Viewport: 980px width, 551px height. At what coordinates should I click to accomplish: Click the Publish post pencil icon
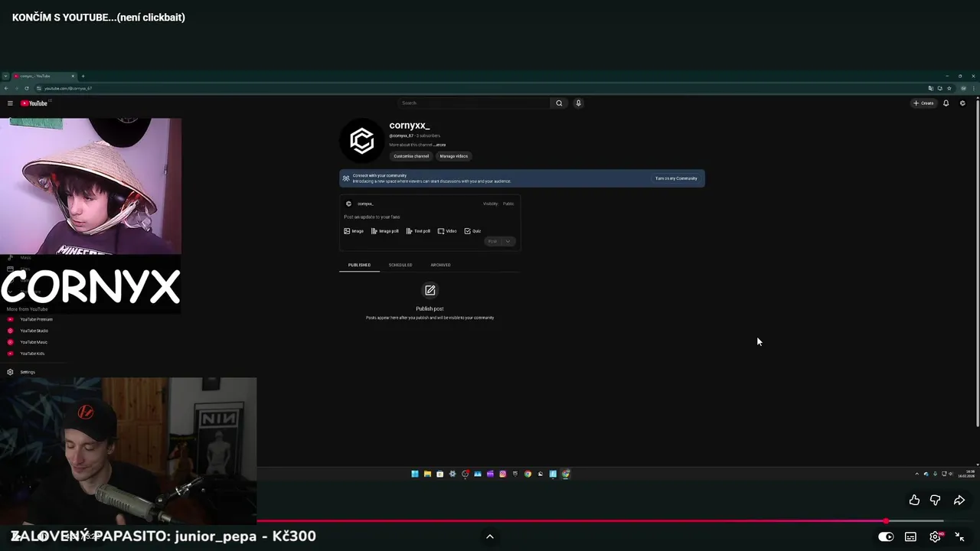click(430, 290)
